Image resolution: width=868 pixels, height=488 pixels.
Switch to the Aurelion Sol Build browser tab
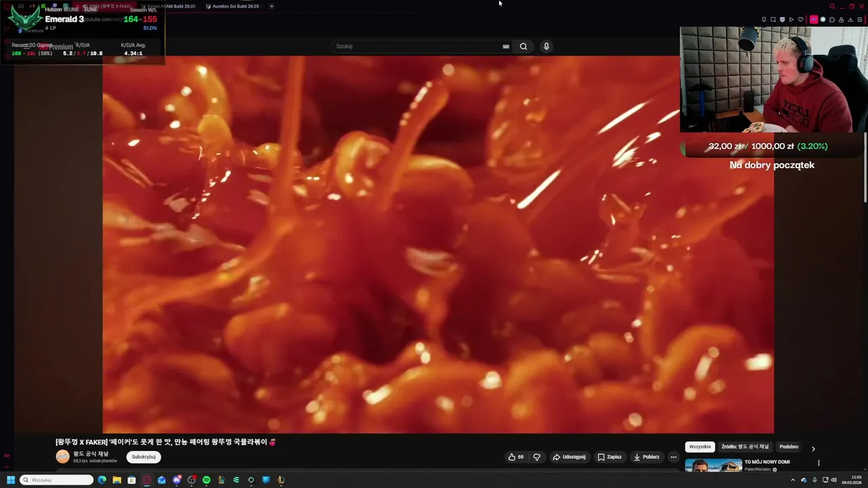click(235, 6)
